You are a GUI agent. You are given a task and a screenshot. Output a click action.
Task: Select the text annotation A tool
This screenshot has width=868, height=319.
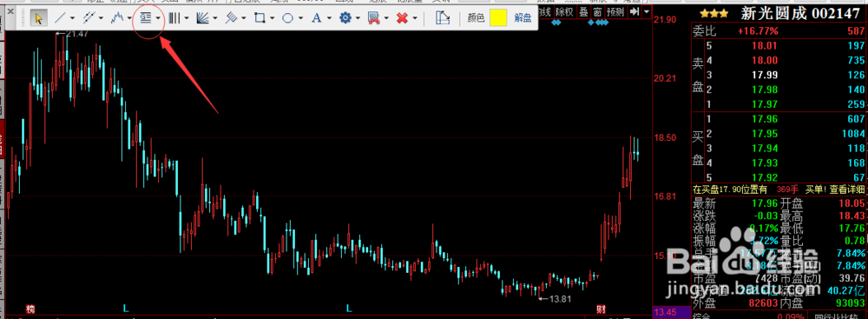316,18
